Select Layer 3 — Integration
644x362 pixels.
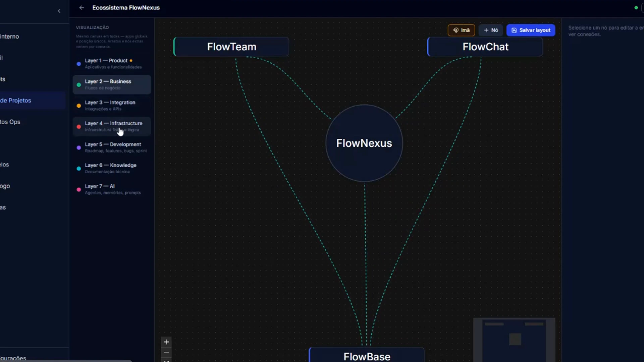coord(112,105)
